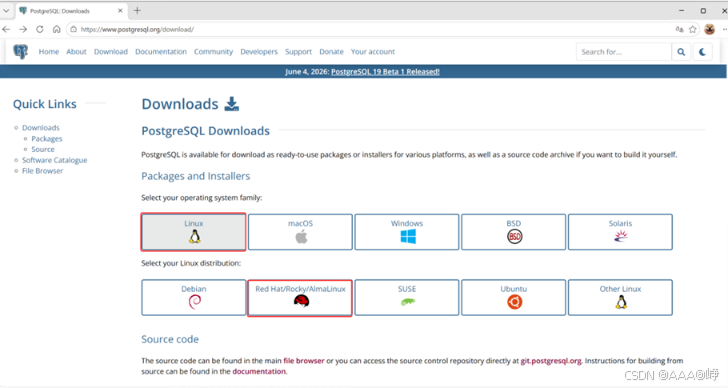Choose the Other Linux tile

620,297
